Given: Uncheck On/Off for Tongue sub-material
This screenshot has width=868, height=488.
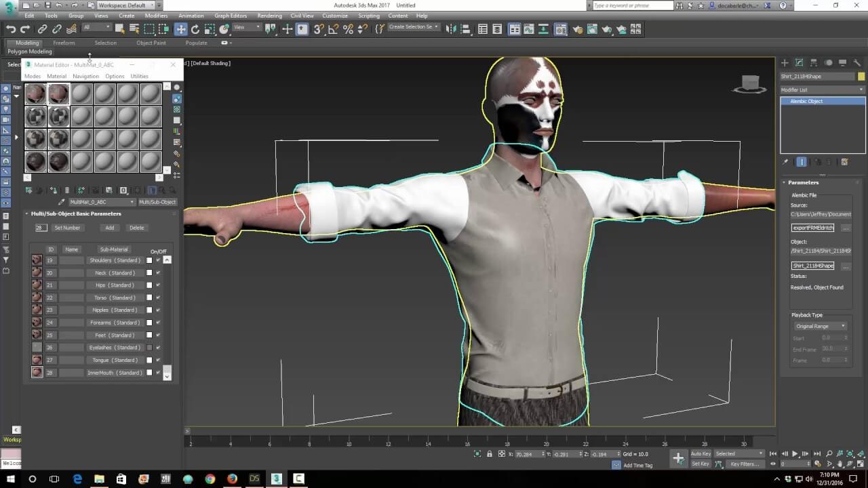Looking at the screenshot, I should click(158, 360).
